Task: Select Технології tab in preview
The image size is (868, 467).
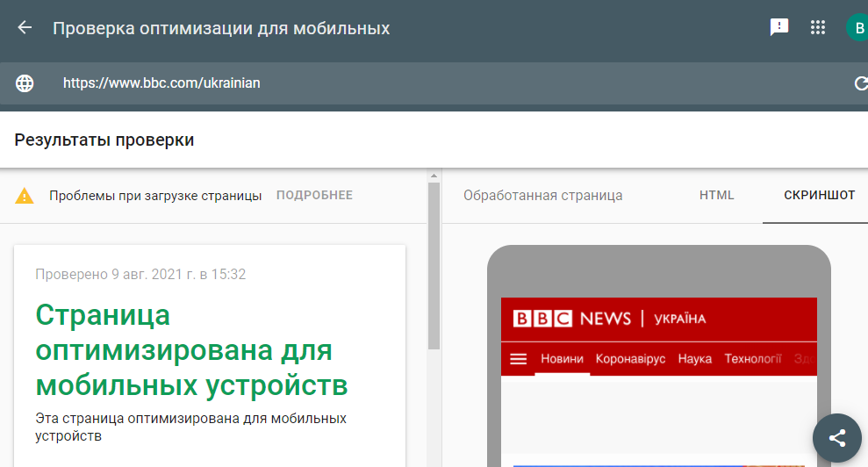Action: (x=753, y=359)
